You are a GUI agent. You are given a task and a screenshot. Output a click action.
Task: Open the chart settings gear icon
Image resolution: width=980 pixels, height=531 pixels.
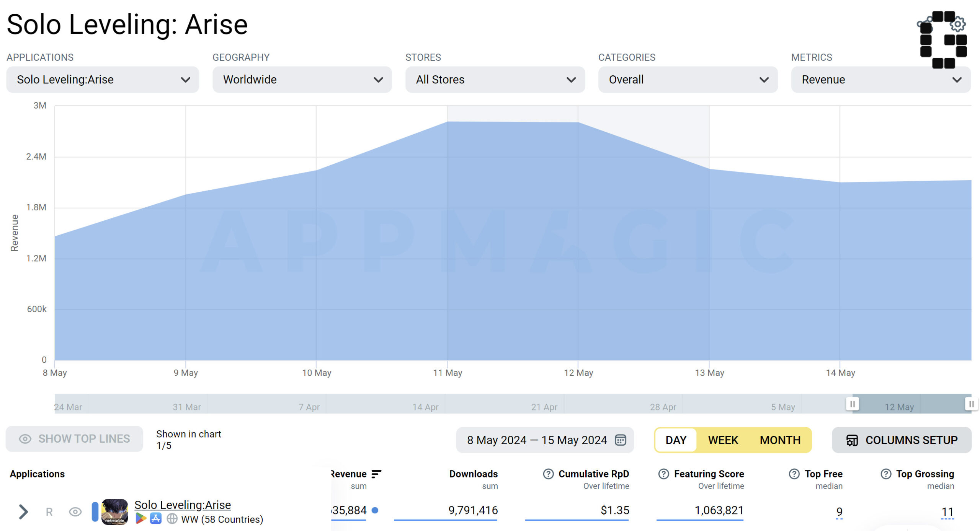tap(957, 24)
